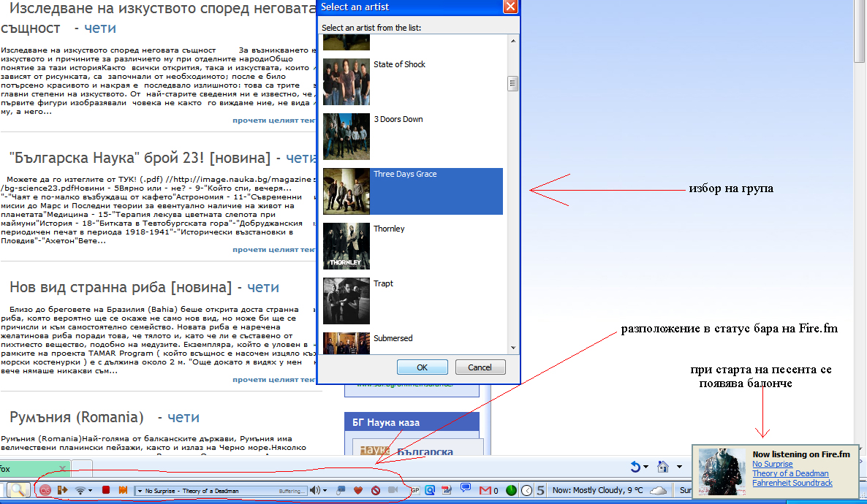Open 'прочети целият' link under Изследване article
The image size is (867, 504).
click(273, 120)
